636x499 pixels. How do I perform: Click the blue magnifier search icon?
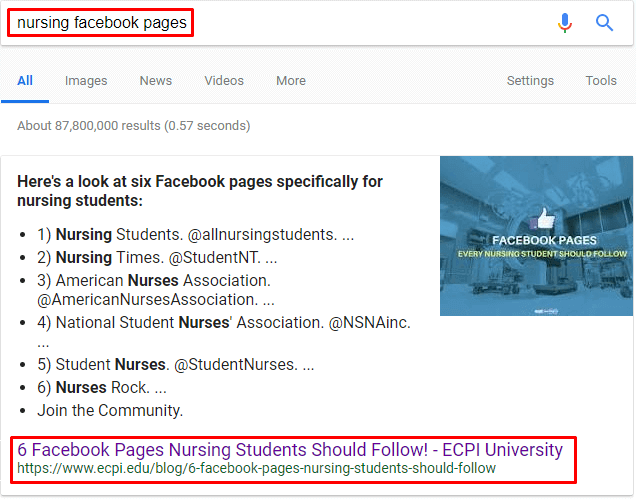point(604,23)
